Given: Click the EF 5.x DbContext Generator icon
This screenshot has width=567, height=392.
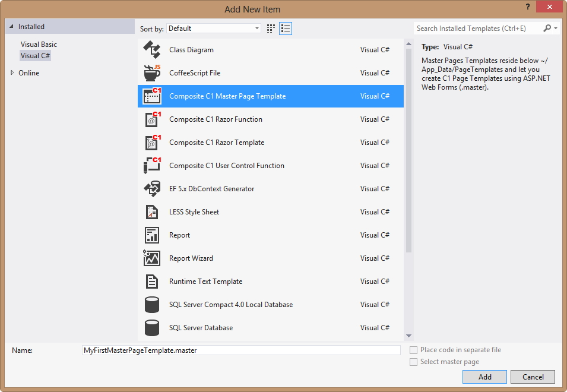Looking at the screenshot, I should [x=152, y=189].
